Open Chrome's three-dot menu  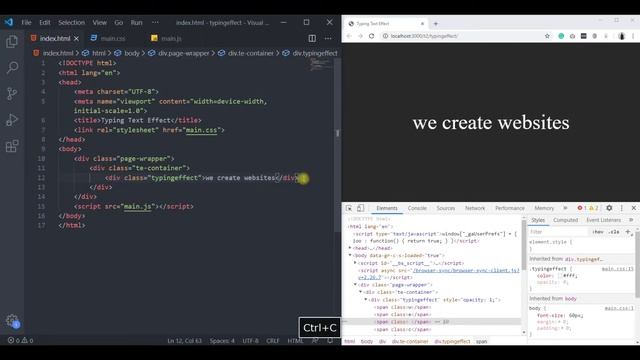[633, 36]
